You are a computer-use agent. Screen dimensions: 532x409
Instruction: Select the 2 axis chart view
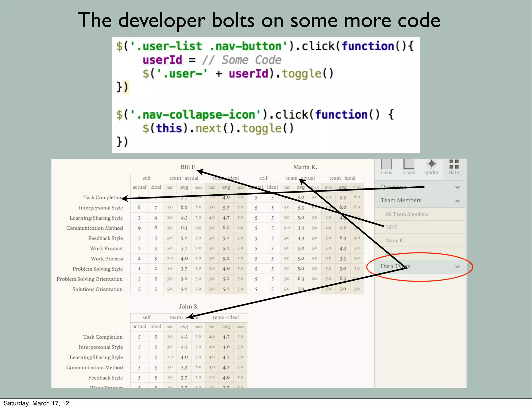pos(409,167)
